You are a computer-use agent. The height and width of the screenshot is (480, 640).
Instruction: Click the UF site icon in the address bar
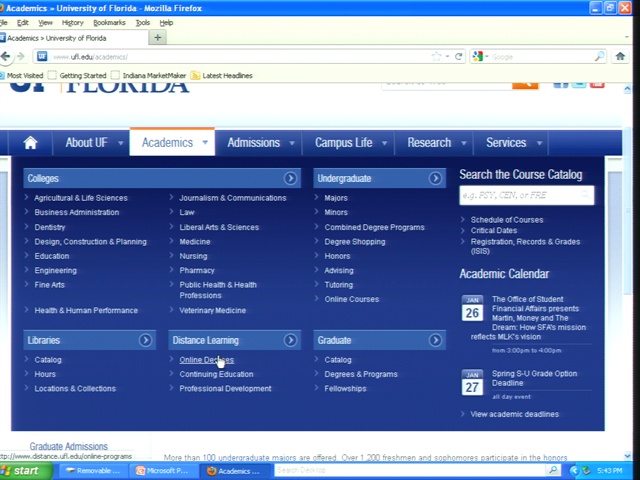point(42,57)
